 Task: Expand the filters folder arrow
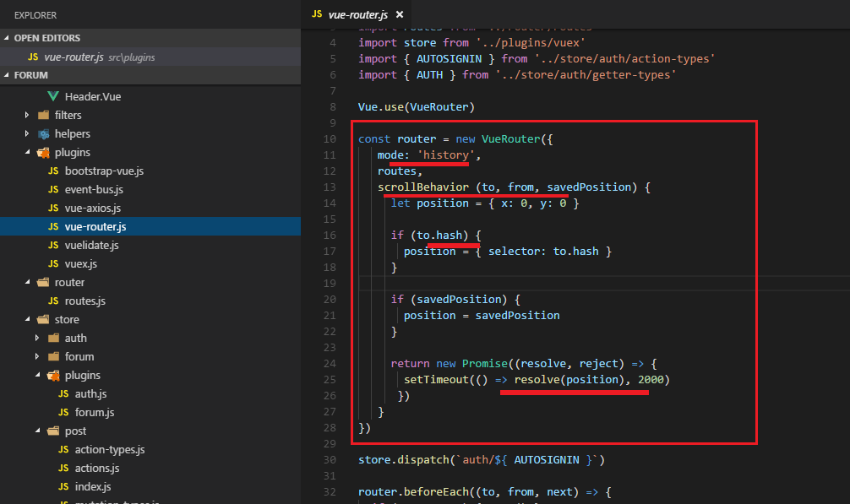click(x=27, y=115)
